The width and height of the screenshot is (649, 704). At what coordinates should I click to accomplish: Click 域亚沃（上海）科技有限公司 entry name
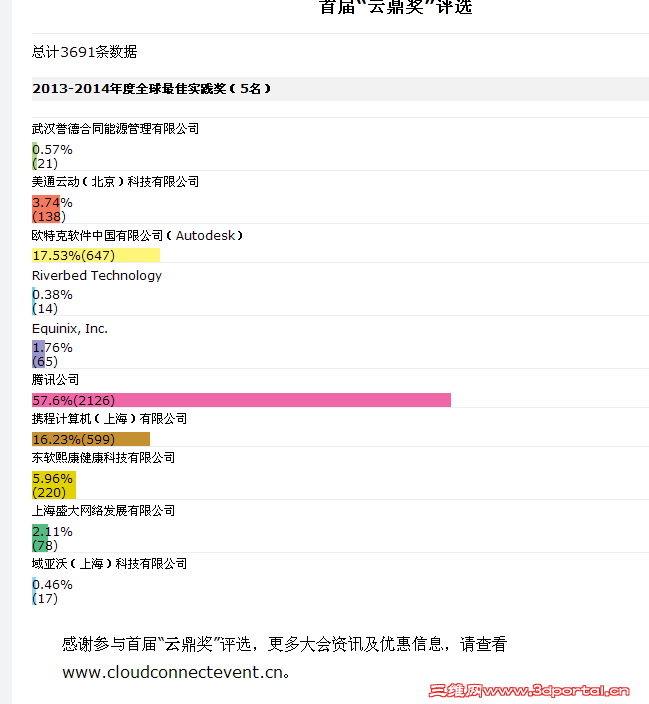coord(109,564)
